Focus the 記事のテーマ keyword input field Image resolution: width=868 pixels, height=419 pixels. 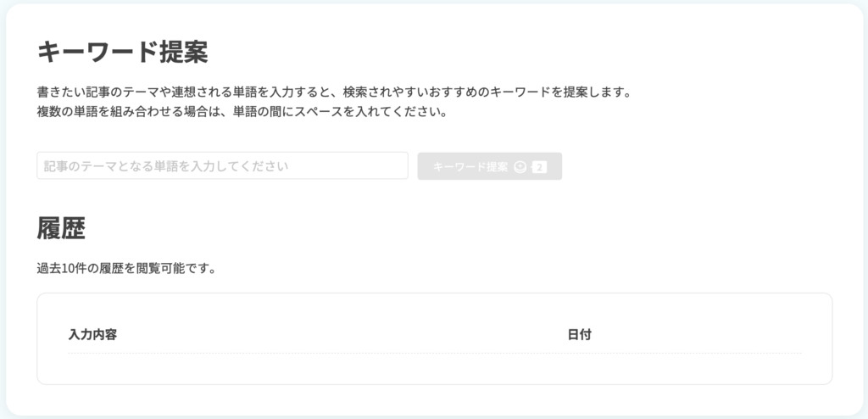point(223,165)
